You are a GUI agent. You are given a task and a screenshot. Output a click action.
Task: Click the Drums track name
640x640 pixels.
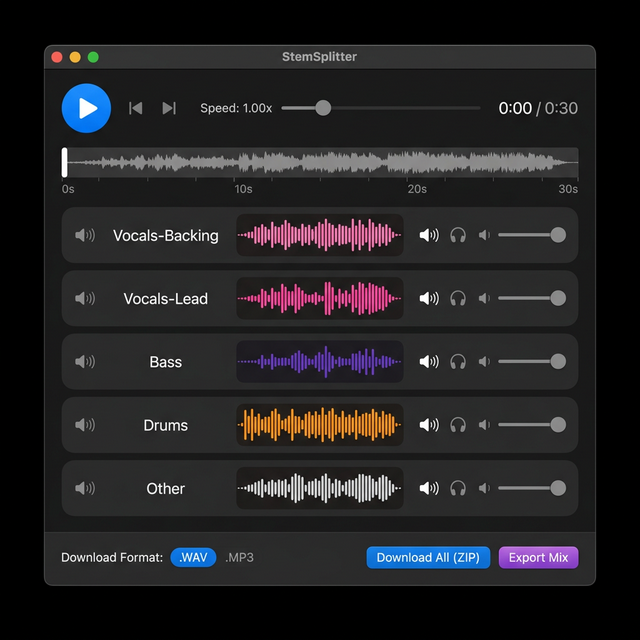[x=166, y=425]
